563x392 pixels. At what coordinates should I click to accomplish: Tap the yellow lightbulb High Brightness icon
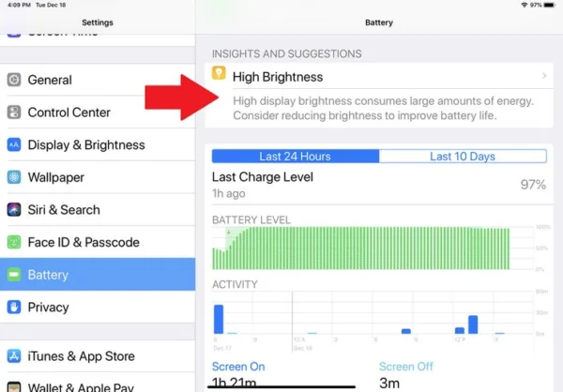pos(219,73)
